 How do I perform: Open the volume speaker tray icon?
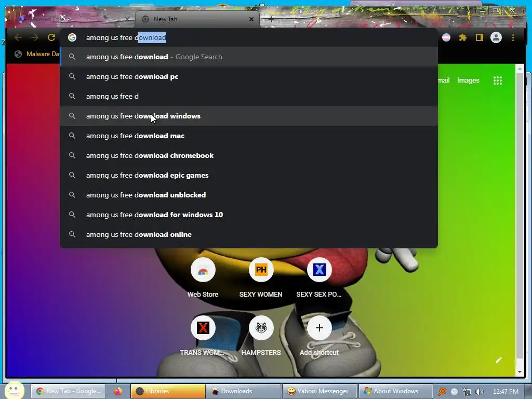[x=480, y=392]
